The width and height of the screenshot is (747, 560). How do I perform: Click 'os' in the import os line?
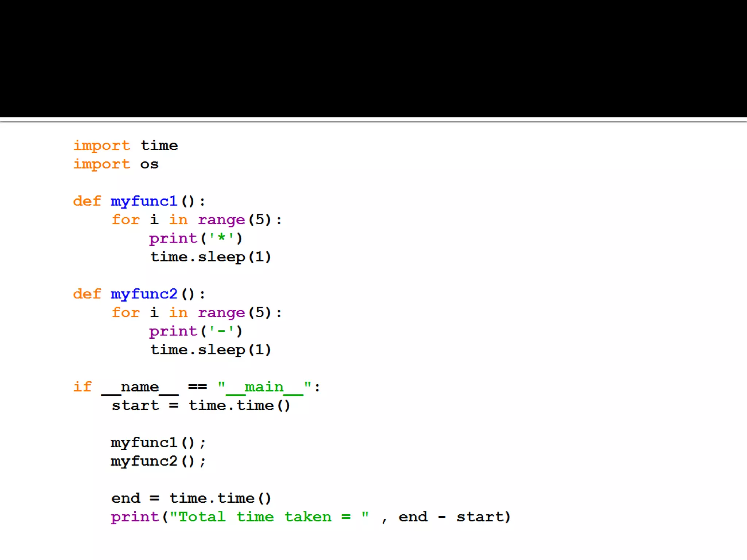(149, 164)
